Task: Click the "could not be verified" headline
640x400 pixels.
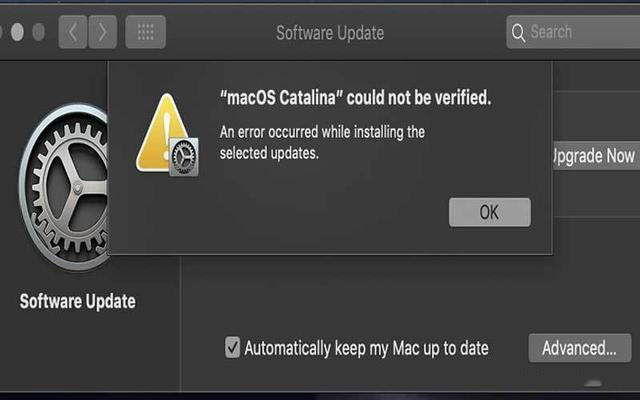Action: click(x=355, y=100)
